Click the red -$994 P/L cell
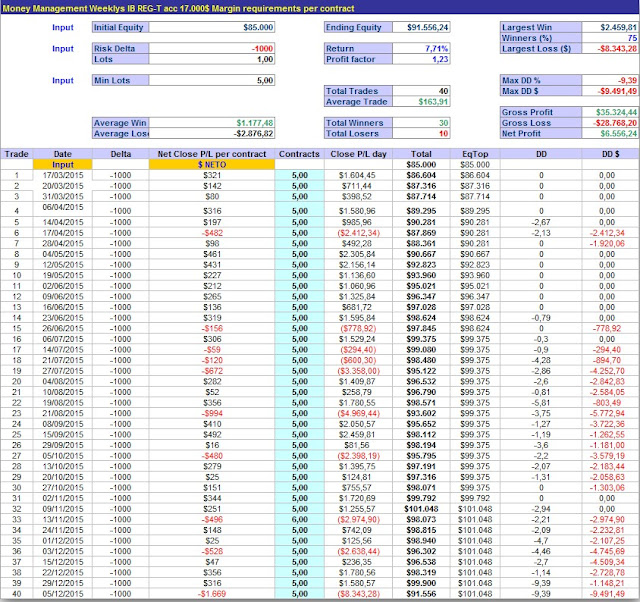The height and width of the screenshot is (602, 640). click(x=212, y=413)
